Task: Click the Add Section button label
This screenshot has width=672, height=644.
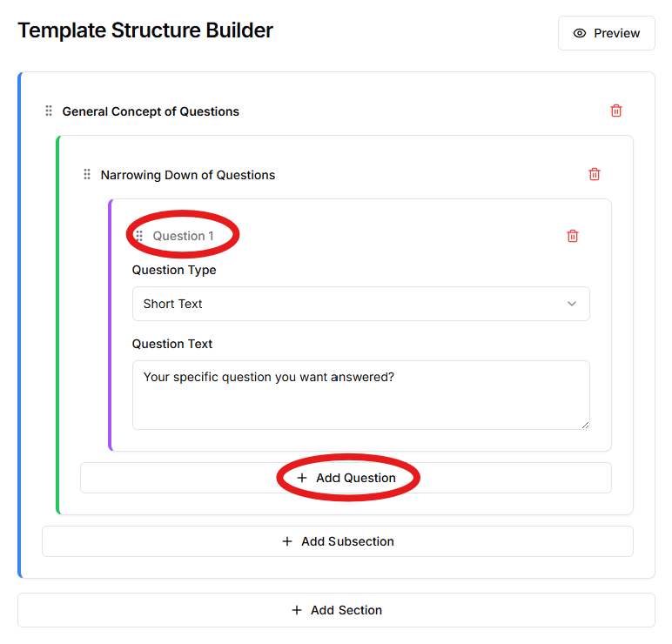Action: tap(346, 610)
